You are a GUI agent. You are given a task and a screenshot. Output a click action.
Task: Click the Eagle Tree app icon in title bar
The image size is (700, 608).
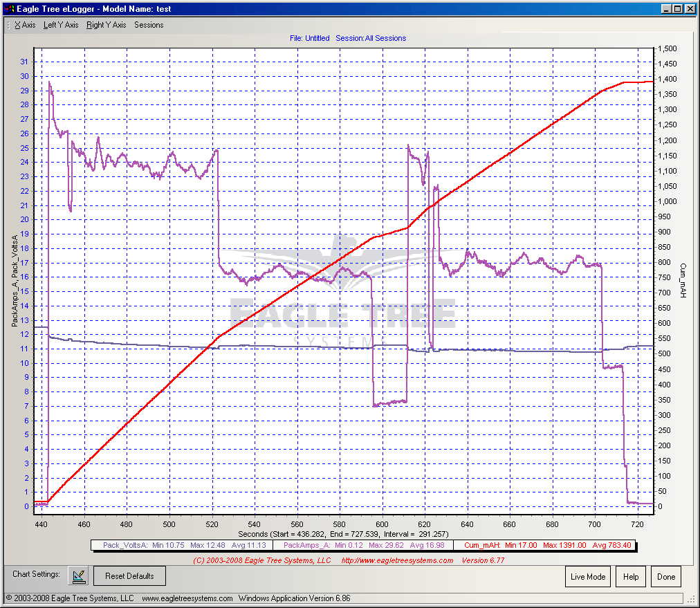point(10,9)
